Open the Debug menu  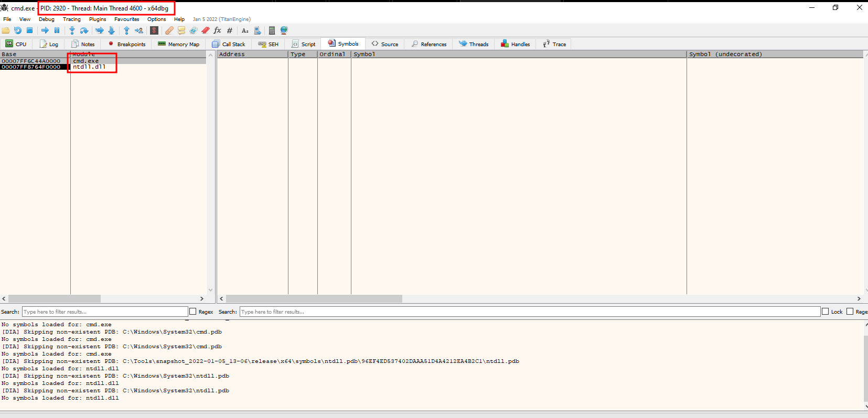pyautogui.click(x=46, y=19)
